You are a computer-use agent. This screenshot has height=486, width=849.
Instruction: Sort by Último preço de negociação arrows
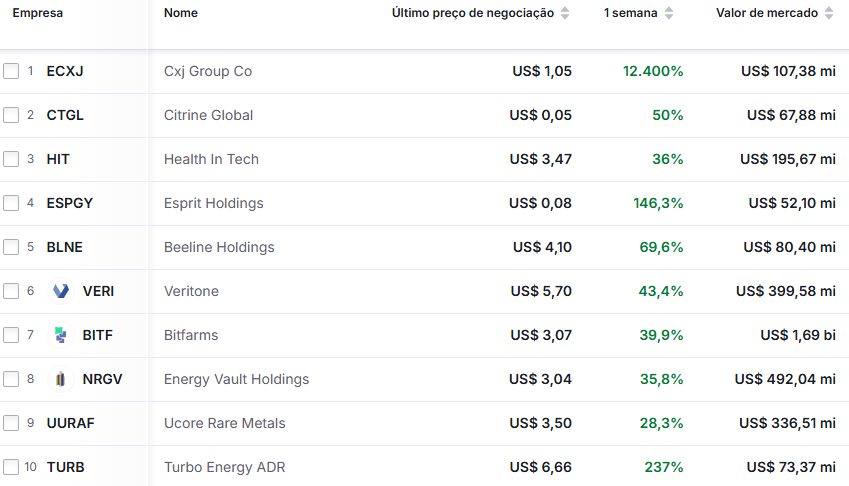point(565,13)
